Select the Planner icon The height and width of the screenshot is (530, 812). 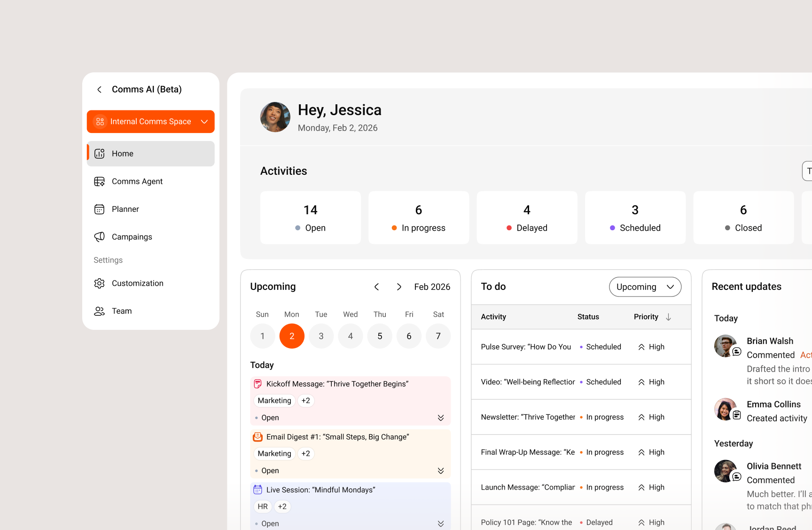99,209
